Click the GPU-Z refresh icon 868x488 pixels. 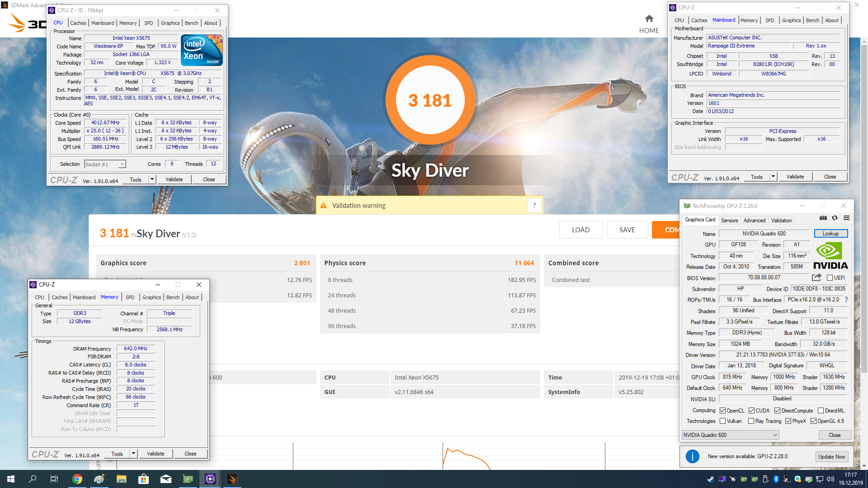point(835,218)
